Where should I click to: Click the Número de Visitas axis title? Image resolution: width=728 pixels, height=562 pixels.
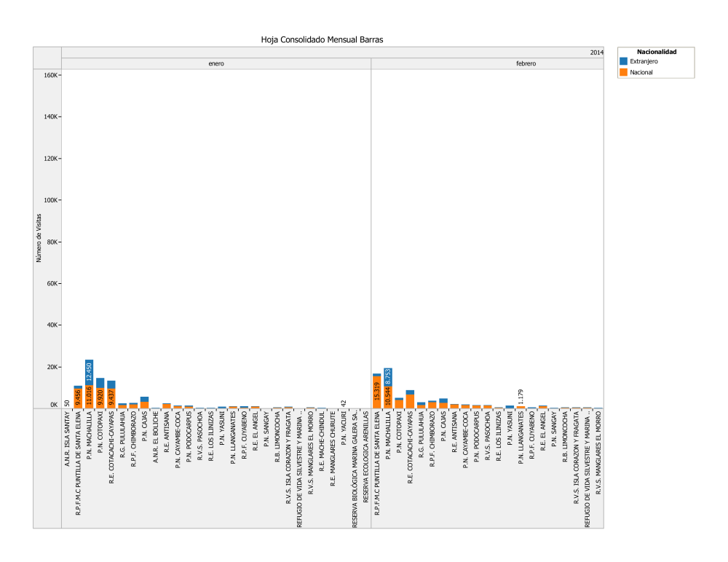pyautogui.click(x=39, y=237)
